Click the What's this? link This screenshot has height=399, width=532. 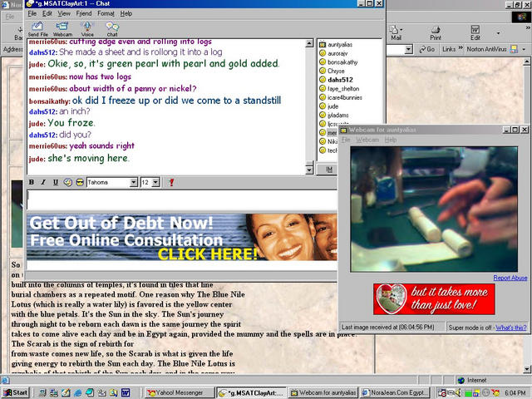click(511, 328)
